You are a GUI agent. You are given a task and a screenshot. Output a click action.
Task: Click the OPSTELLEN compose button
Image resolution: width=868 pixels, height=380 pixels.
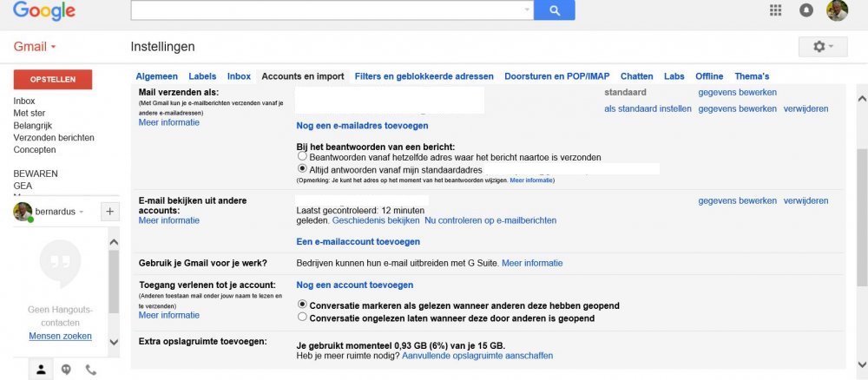(53, 80)
